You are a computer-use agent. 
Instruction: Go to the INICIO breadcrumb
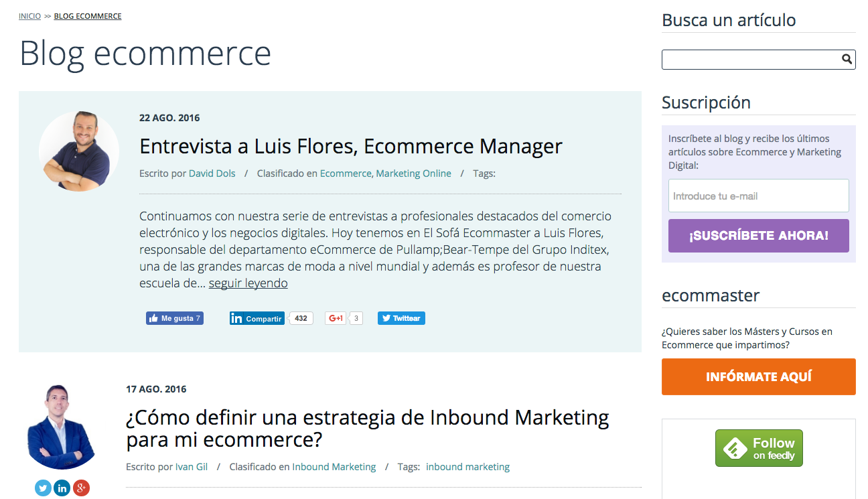coord(29,16)
